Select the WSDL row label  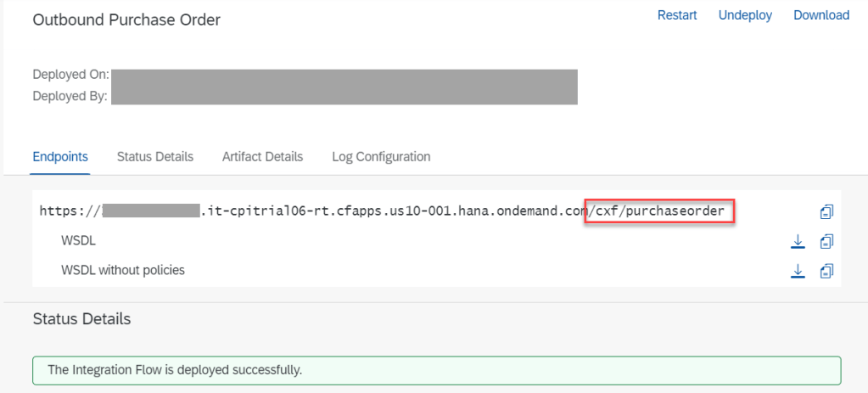(78, 241)
